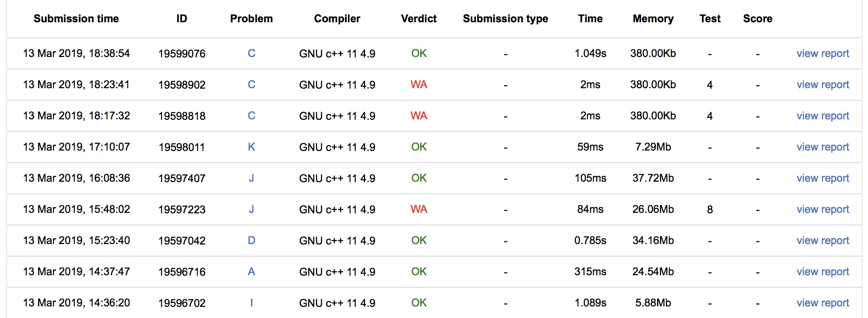Open problem D link
Image resolution: width=868 pixels, height=318 pixels.
click(251, 241)
